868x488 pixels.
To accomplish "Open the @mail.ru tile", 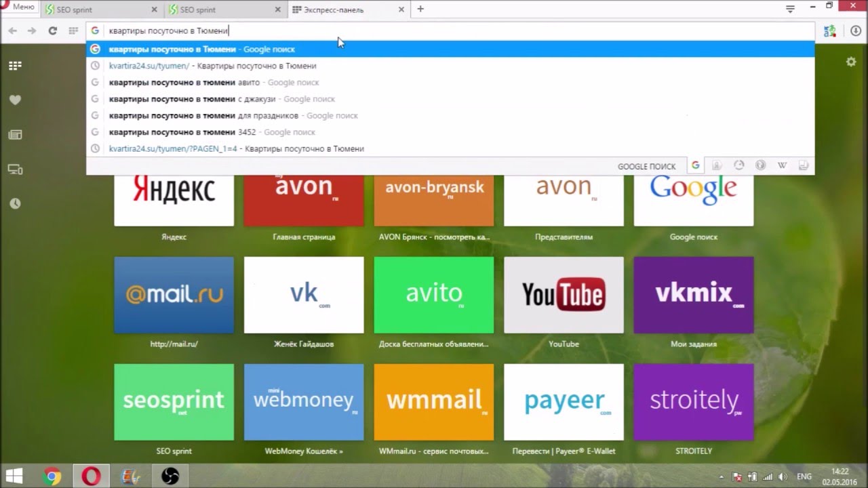I will point(174,295).
